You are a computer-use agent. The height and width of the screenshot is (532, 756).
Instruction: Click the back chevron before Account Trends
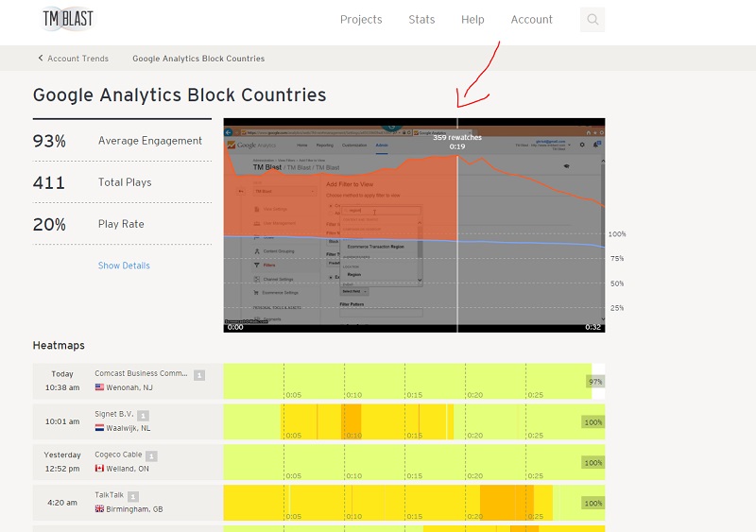[x=41, y=58]
